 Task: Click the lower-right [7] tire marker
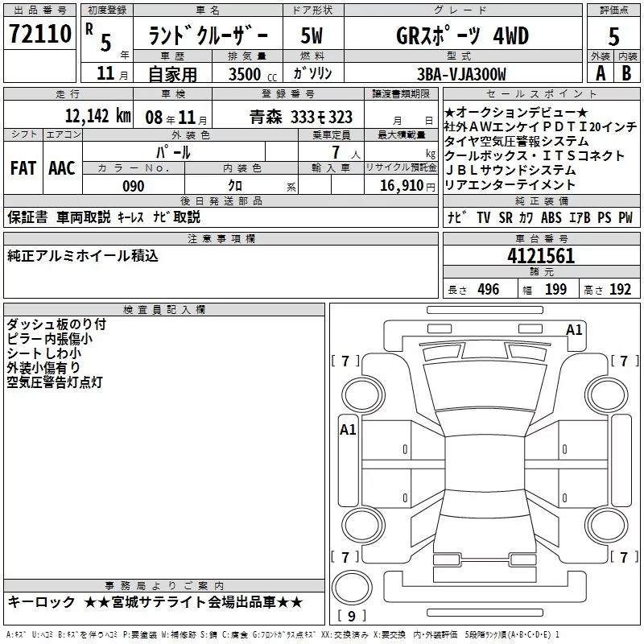tap(622, 557)
